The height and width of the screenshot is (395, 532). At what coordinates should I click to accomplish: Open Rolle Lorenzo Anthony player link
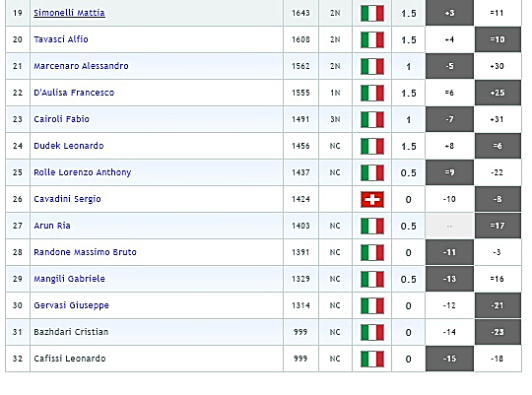[x=83, y=172]
